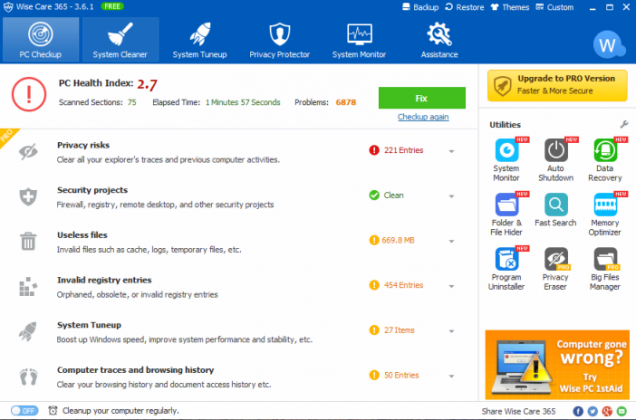
Task: Go to Privacy Protector tab
Action: 279,39
